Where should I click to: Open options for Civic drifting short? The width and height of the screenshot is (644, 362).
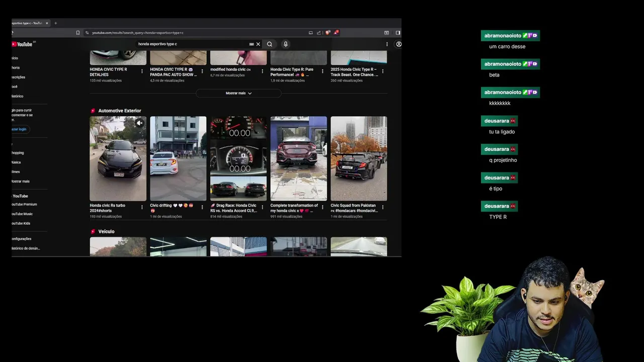tap(202, 207)
